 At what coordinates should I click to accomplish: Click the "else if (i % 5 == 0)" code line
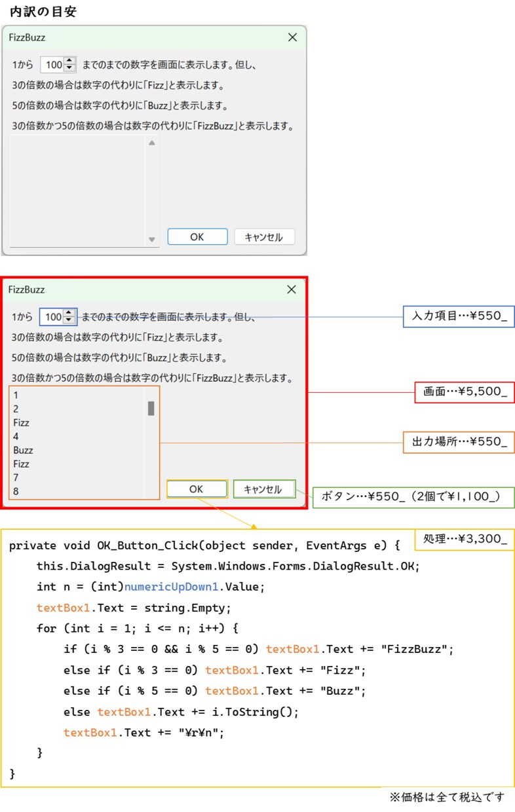[x=214, y=691]
